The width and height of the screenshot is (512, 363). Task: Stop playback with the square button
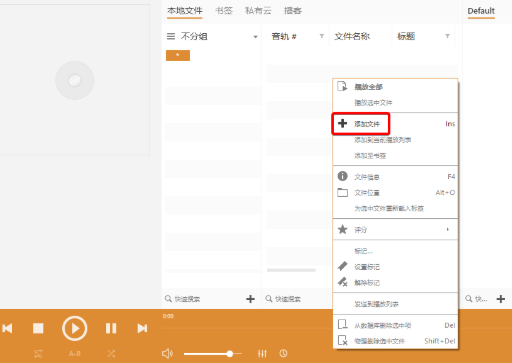click(38, 328)
